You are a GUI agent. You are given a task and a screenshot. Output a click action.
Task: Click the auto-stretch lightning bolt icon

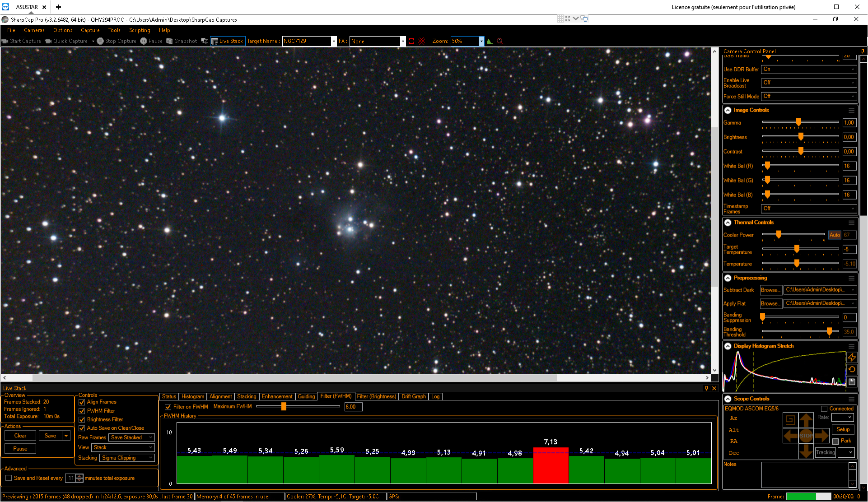coord(852,358)
